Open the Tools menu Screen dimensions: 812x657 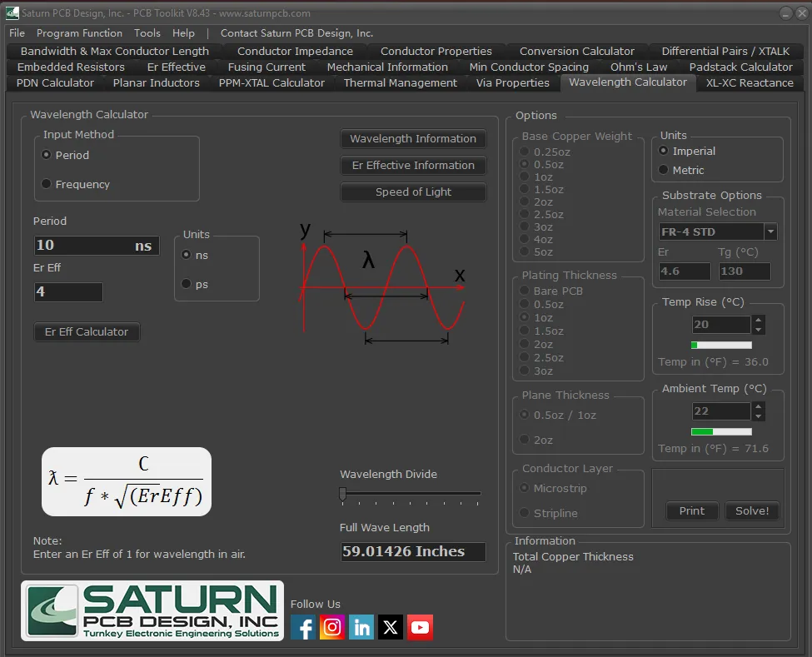point(147,33)
